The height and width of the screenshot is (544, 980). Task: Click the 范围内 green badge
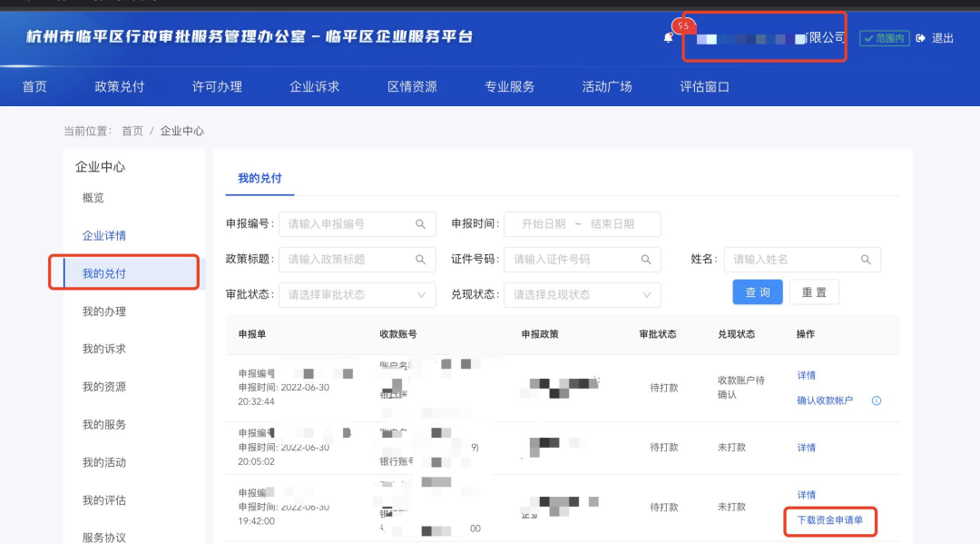click(x=885, y=38)
